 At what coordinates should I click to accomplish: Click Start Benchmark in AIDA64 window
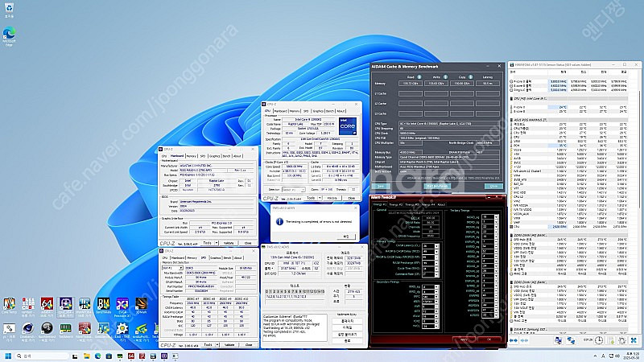(x=437, y=186)
